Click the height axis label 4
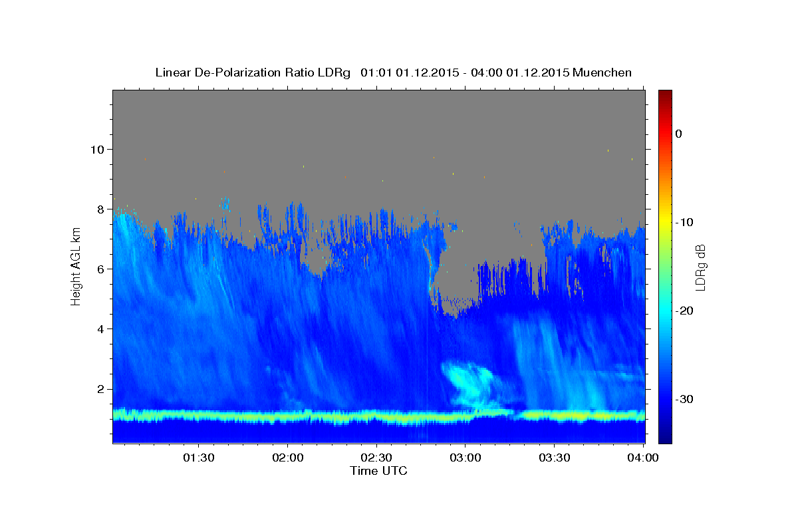Screen dimensions: 798x532 [102, 329]
